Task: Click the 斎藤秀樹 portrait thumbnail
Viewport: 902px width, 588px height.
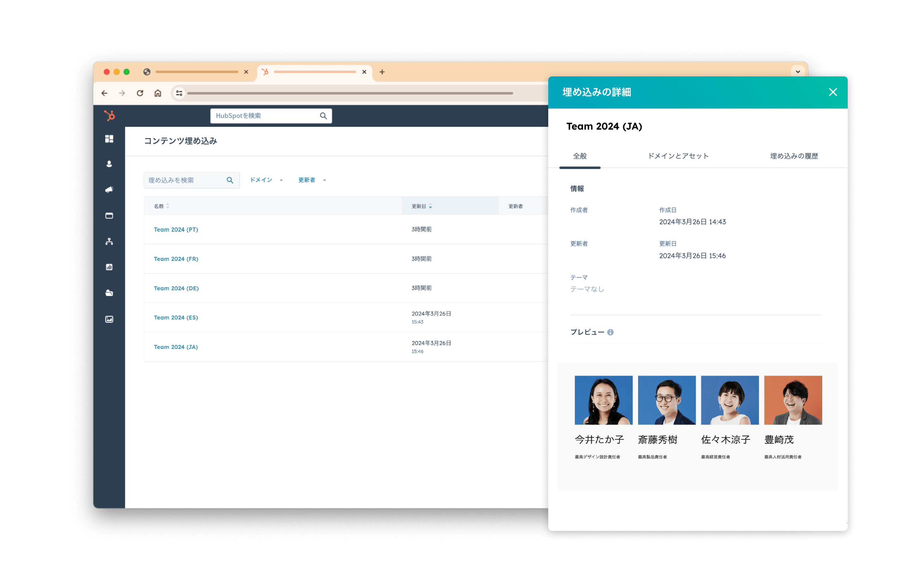Action: [x=667, y=400]
